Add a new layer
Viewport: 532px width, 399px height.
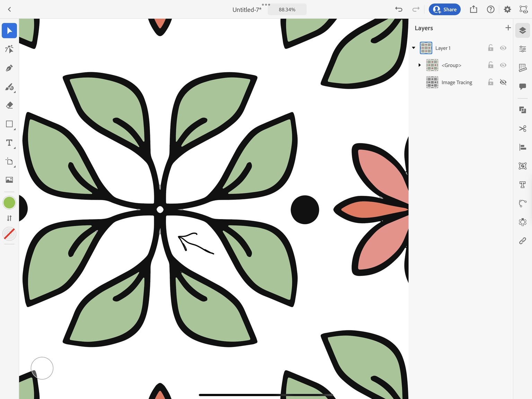click(x=508, y=28)
